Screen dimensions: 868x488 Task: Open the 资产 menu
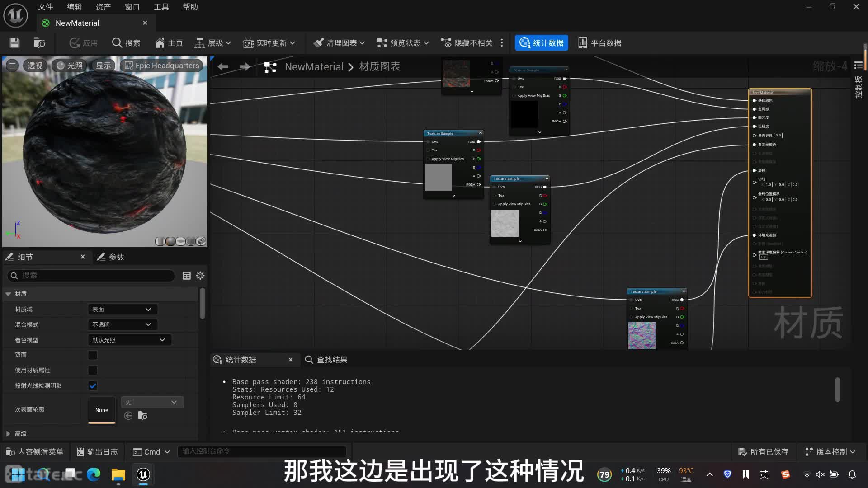click(x=103, y=7)
